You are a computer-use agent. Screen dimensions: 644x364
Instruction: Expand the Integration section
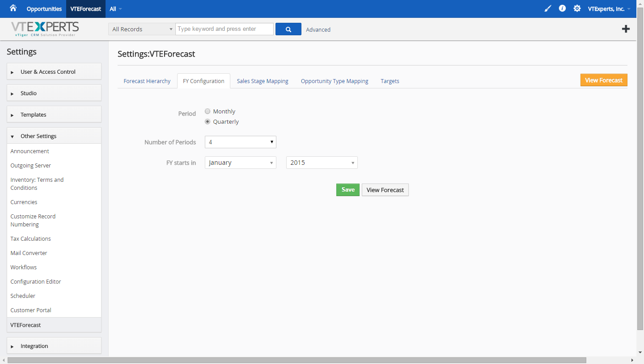coord(54,346)
